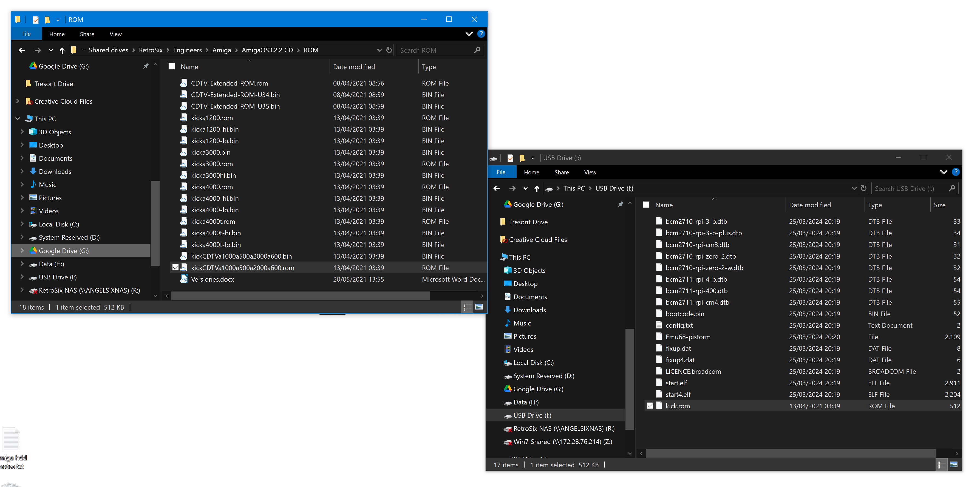Open Versiones.docx file icon
This screenshot has height=487, width=980.
184,279
